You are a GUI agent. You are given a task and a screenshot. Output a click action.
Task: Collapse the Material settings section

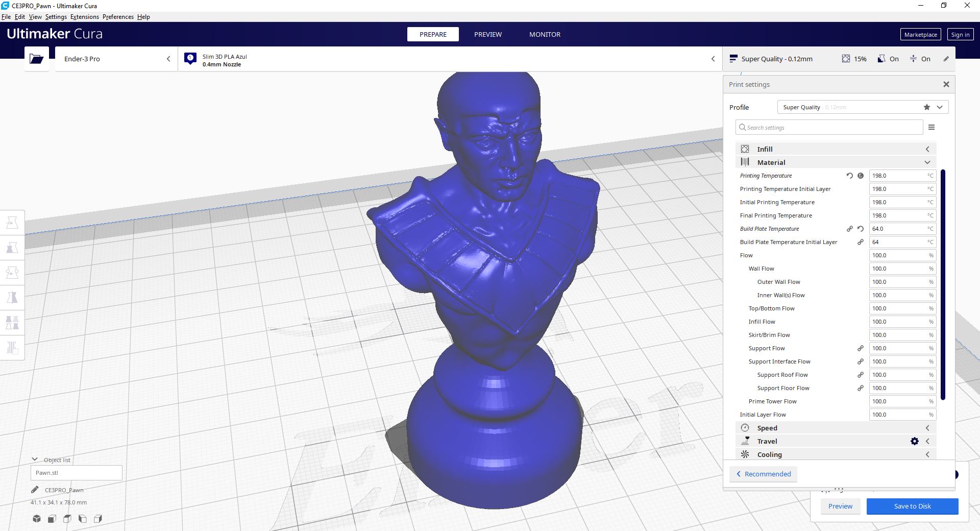click(x=927, y=162)
